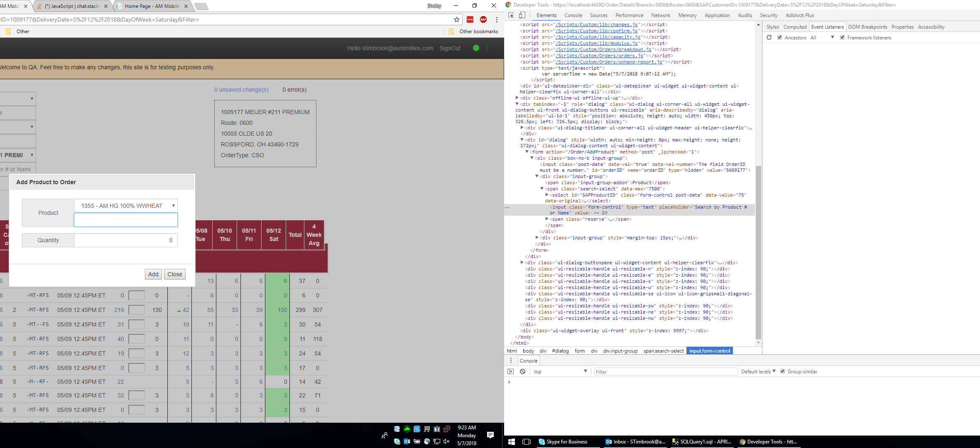This screenshot has height=448, width=980.
Task: Toggle the Group similar checkbox
Action: coord(783,371)
